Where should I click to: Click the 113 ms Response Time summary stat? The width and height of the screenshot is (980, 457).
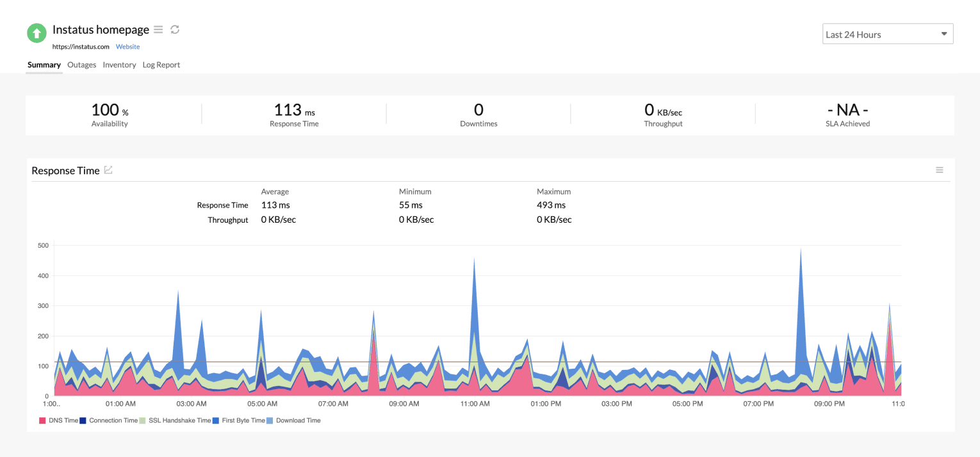tap(294, 115)
